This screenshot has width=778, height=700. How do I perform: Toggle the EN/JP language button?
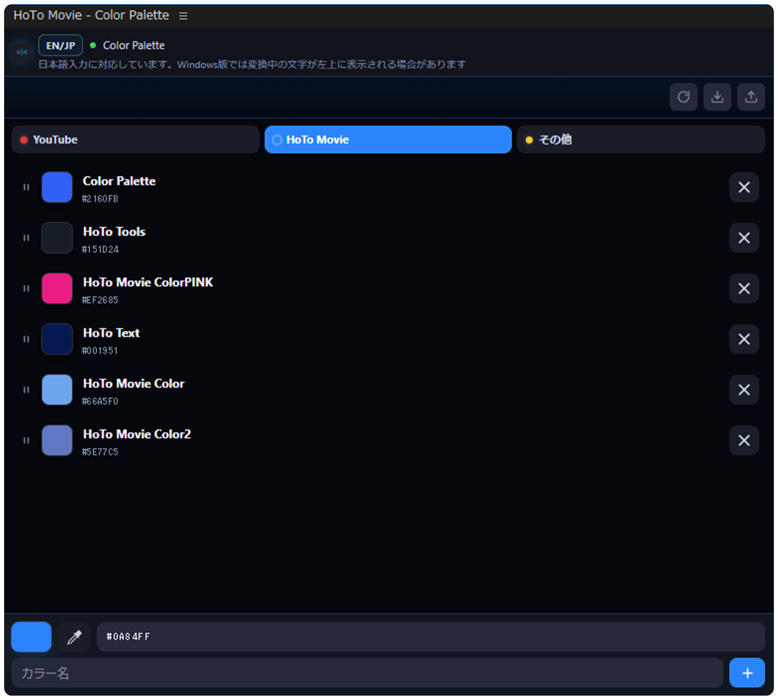coord(60,46)
